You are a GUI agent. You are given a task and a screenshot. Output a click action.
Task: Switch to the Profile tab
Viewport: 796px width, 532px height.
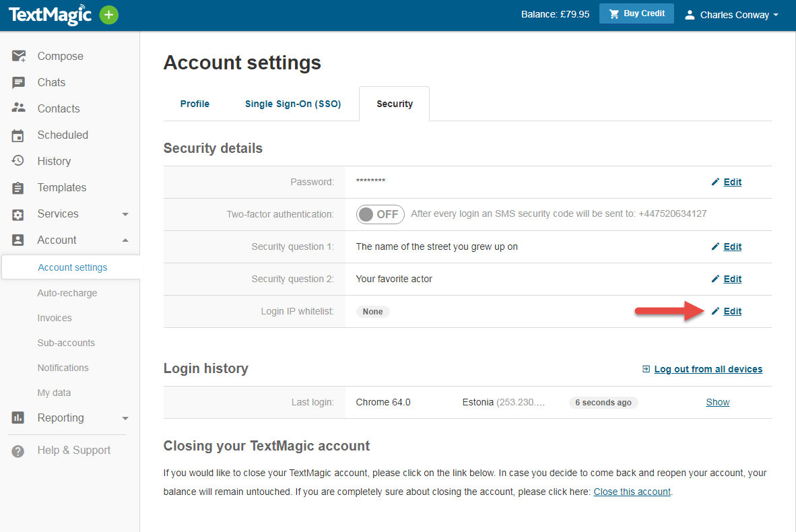point(195,104)
